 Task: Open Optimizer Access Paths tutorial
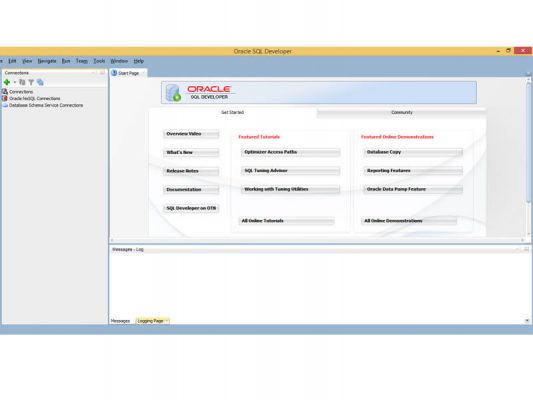coord(291,152)
